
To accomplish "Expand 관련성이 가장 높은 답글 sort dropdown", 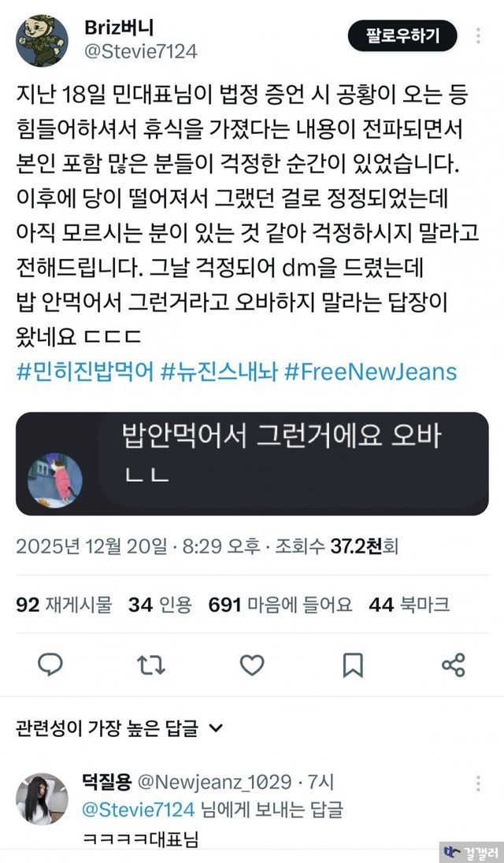I will point(120,728).
